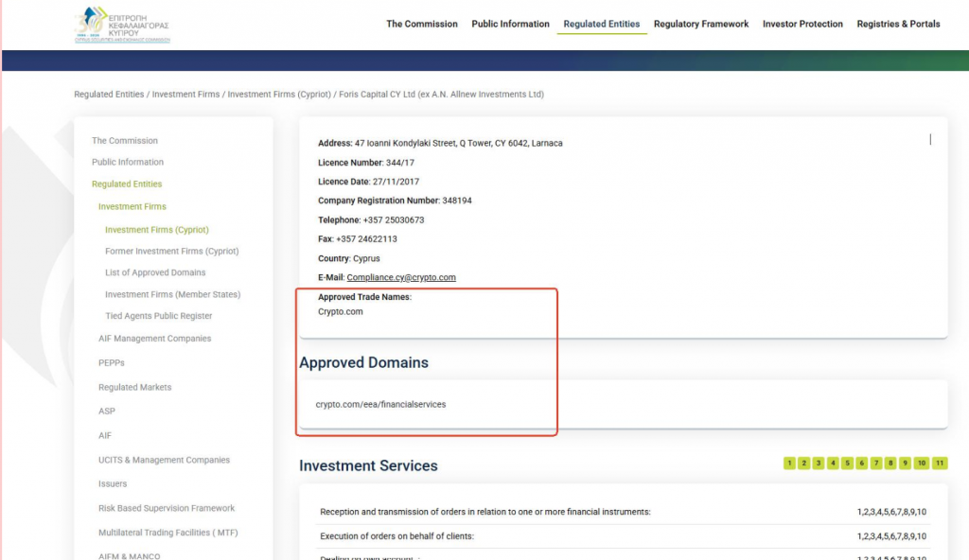Click instrument badge number 2

[803, 463]
